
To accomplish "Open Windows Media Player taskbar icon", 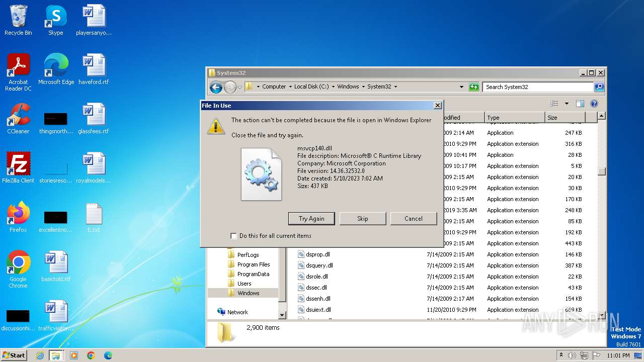I will 73,355.
